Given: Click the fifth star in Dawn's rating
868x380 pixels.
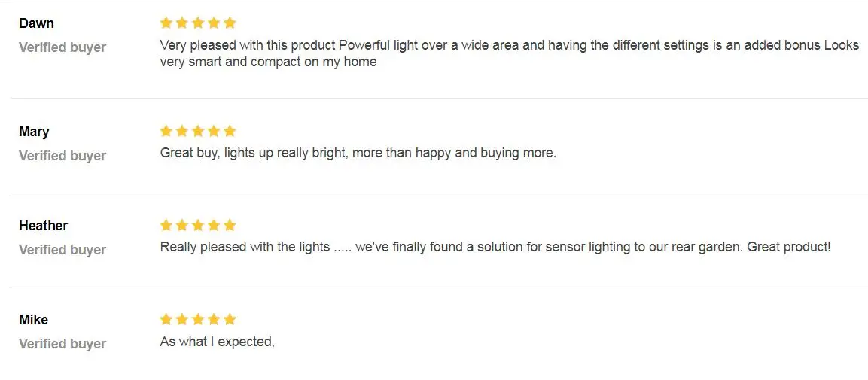Looking at the screenshot, I should point(230,23).
